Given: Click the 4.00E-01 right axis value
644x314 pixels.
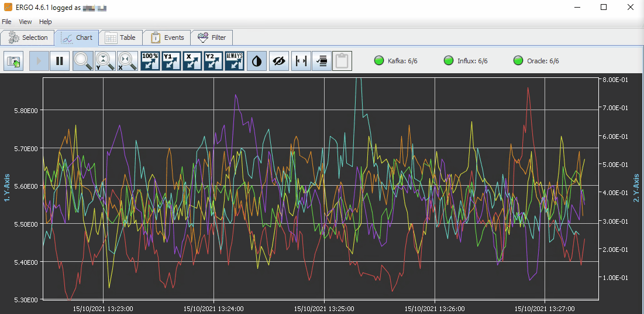Looking at the screenshot, I should (614, 193).
